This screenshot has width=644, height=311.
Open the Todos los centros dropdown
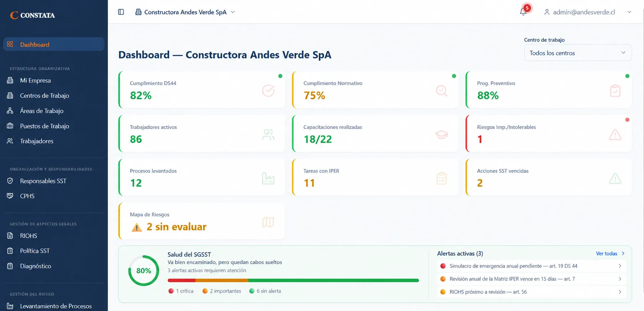point(578,53)
